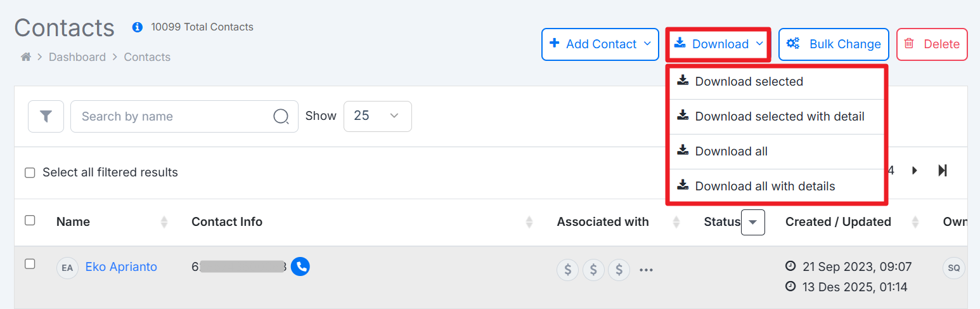
Task: Open the Show 25 entries dropdown
Action: coord(377,117)
